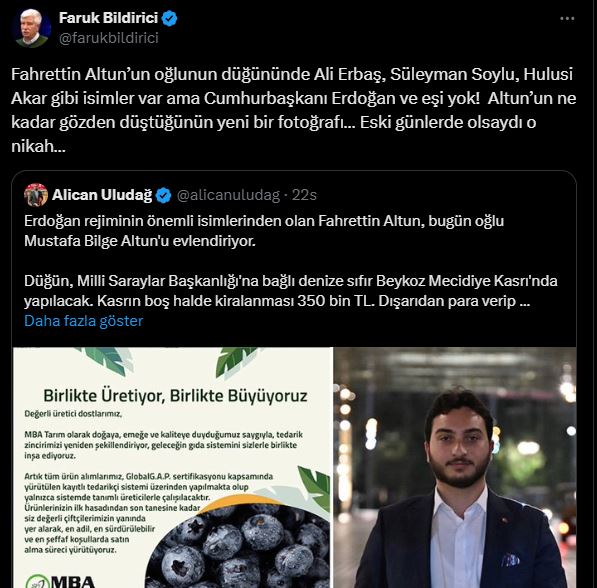597x588 pixels.
Task: Click the main tweet text about Fahrettin Altun
Action: (293, 110)
